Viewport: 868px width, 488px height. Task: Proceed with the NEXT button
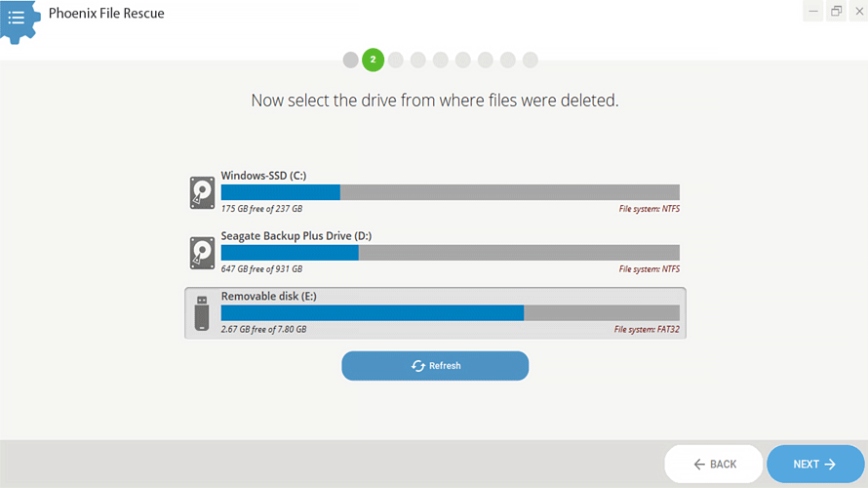[815, 465]
